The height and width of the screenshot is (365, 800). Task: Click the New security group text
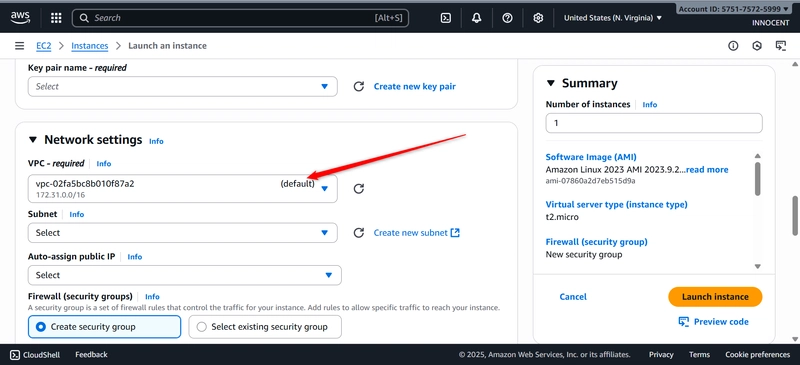(x=584, y=254)
